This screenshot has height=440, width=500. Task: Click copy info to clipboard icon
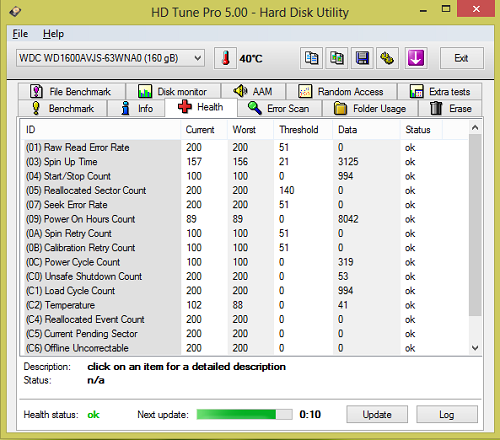pos(311,58)
